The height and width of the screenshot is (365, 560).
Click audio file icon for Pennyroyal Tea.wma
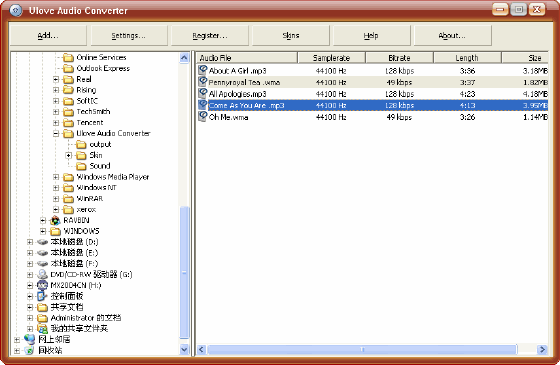[x=202, y=82]
